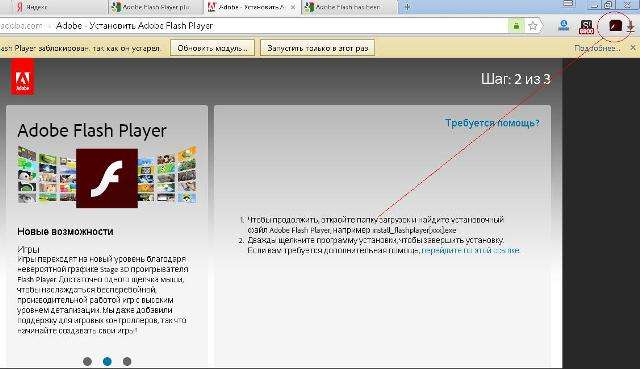This screenshot has height=369, width=640.
Task: Click the red Adobe logo
Action: [22, 77]
